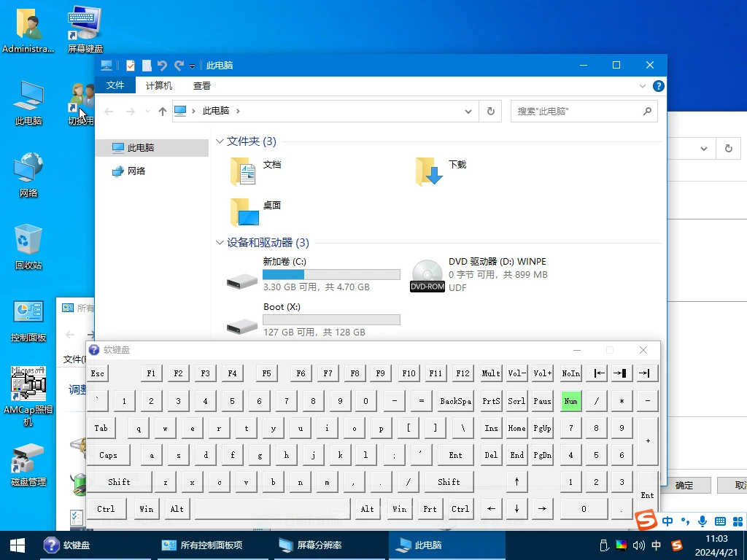
Task: Click the microphone icon in Sogou IME bar
Action: tap(703, 521)
